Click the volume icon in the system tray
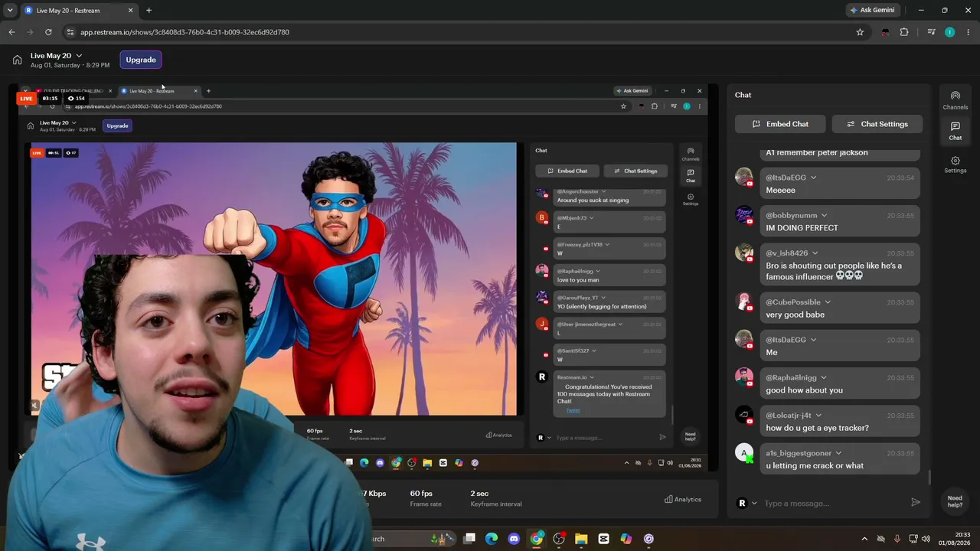980x551 pixels. point(926,539)
